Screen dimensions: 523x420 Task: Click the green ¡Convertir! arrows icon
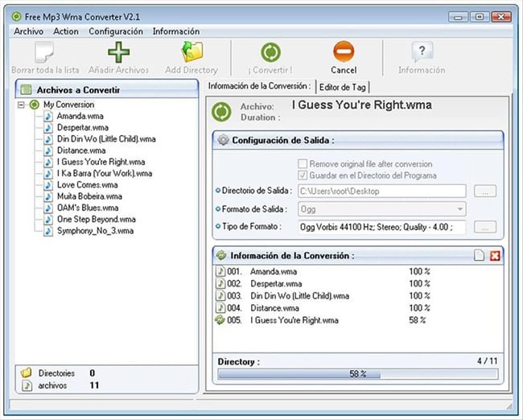click(x=270, y=53)
